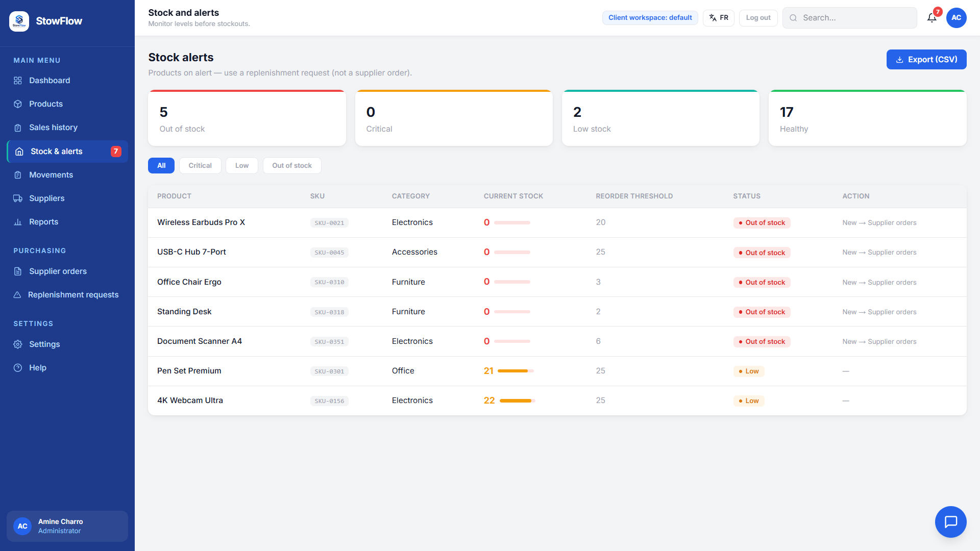This screenshot has height=551, width=980.
Task: Click Out of stock status for Office Chair Ergo
Action: point(762,283)
